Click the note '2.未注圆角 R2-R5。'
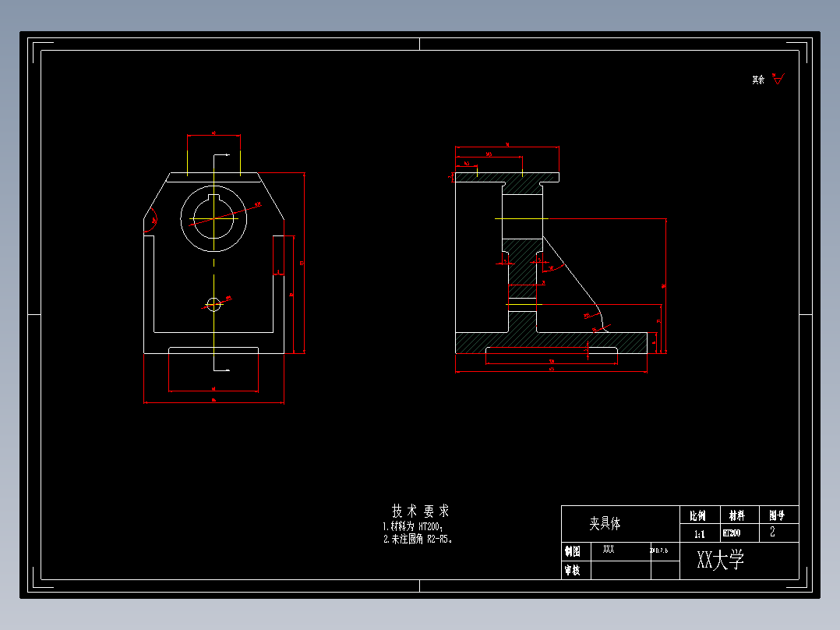Viewport: 840px width, 630px height. (x=418, y=539)
